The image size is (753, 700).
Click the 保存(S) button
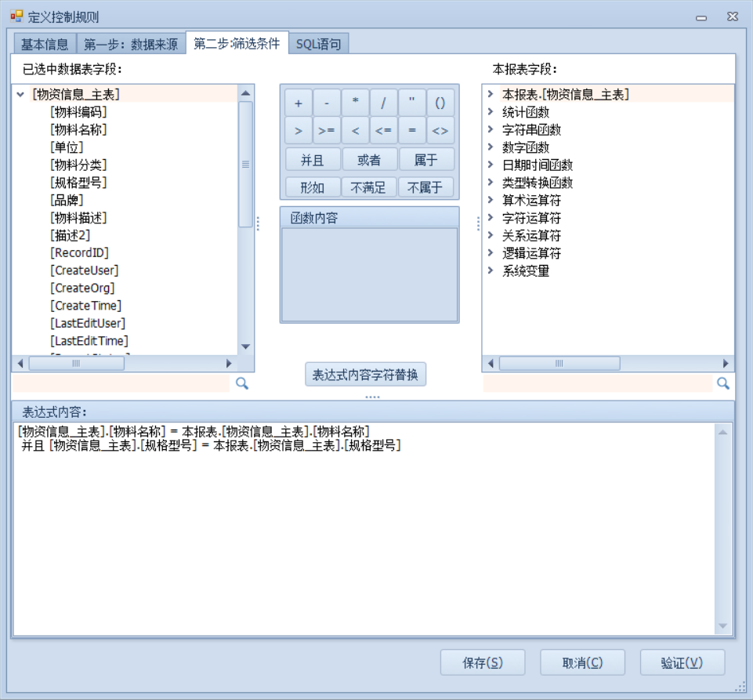pos(482,662)
